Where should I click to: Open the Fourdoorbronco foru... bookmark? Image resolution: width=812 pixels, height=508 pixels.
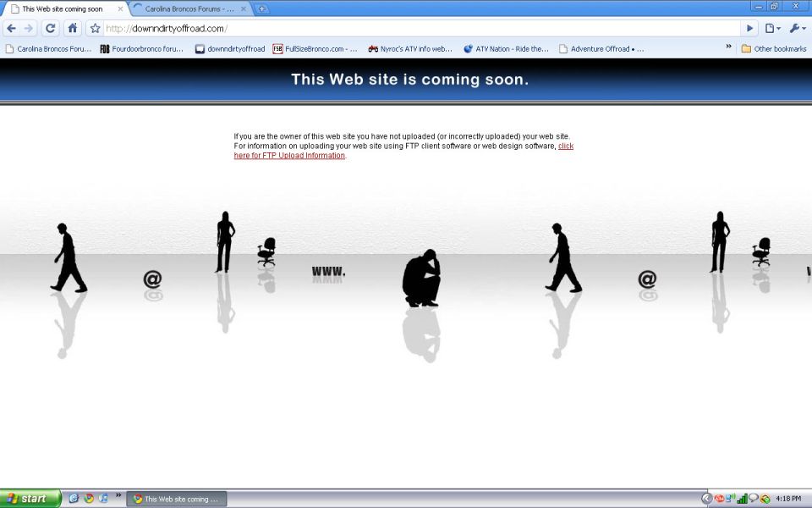[142, 49]
